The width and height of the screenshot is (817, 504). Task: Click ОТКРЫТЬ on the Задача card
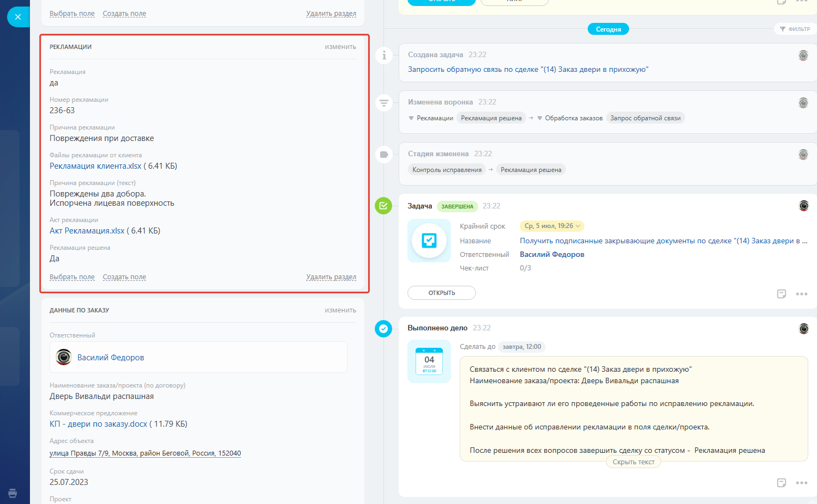coord(442,293)
